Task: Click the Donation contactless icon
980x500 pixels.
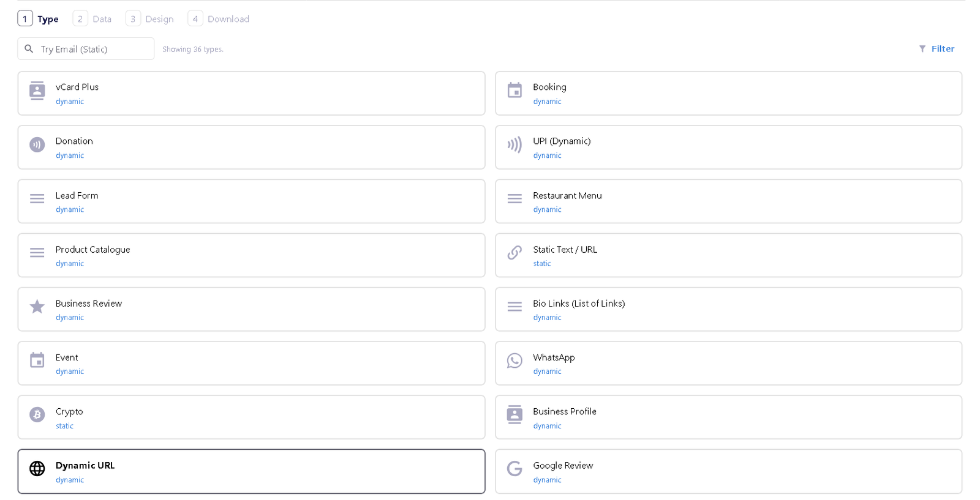Action: tap(37, 144)
